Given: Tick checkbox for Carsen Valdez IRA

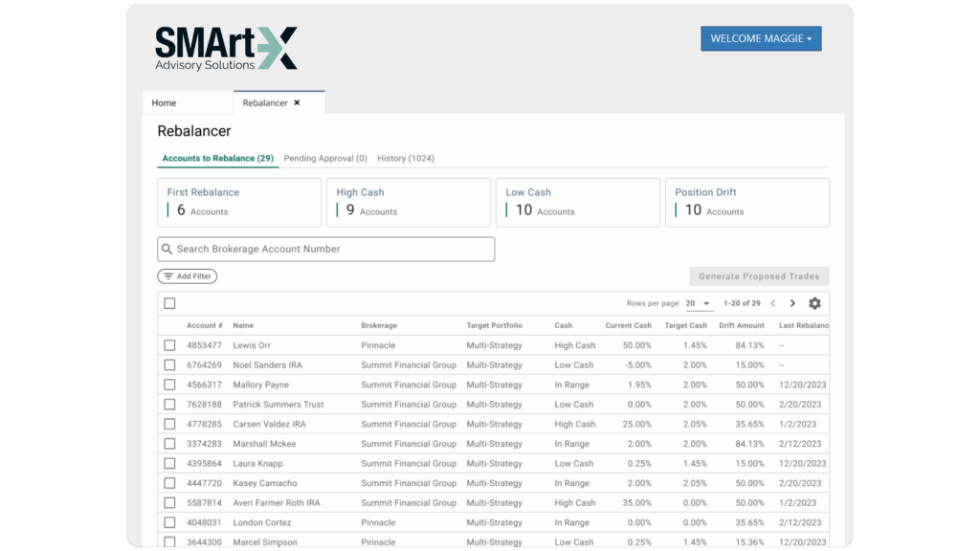Looking at the screenshot, I should (x=169, y=424).
